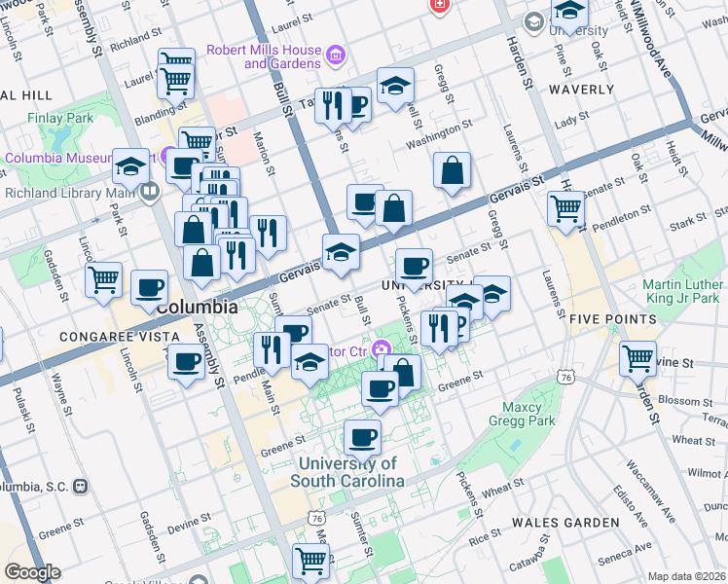Click the University of South Carolina label
Image resolution: width=728 pixels, height=584 pixels.
(x=347, y=472)
